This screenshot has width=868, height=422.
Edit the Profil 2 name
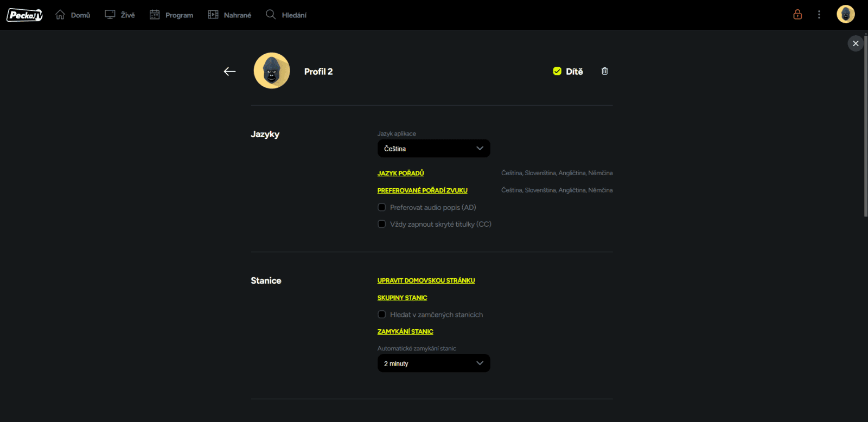tap(318, 72)
